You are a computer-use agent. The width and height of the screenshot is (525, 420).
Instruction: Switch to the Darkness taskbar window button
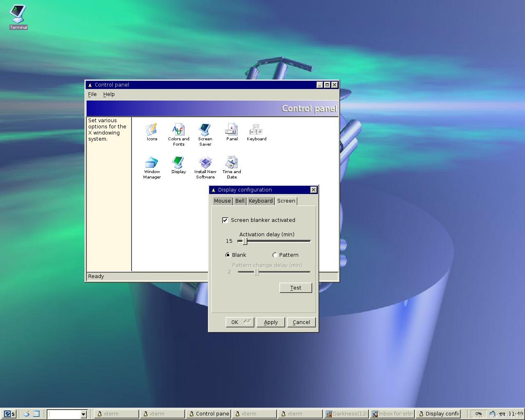(x=346, y=414)
